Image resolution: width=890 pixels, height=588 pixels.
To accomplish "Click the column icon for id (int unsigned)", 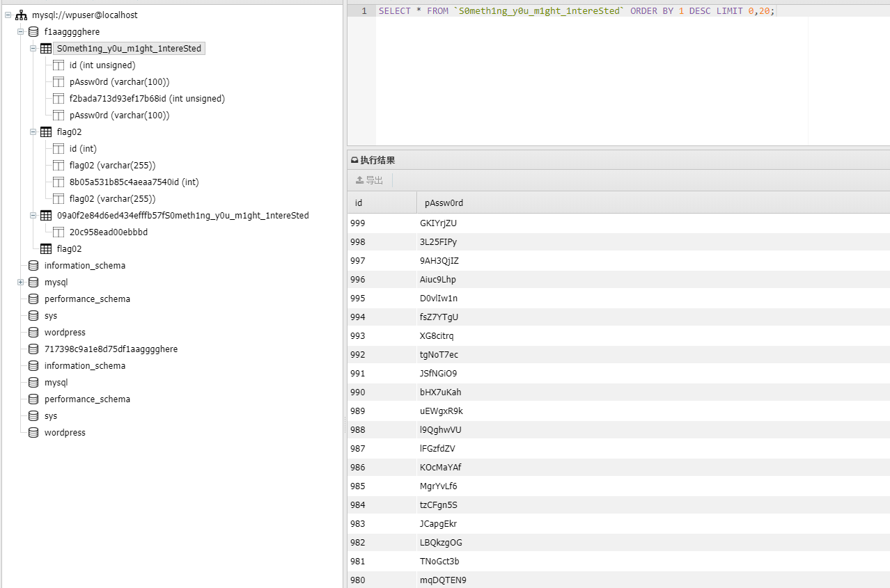I will pos(58,65).
